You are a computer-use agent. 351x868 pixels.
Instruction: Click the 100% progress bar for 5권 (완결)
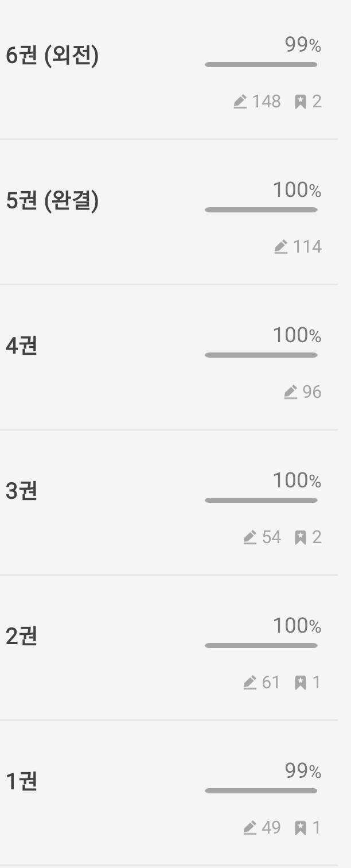pos(261,210)
